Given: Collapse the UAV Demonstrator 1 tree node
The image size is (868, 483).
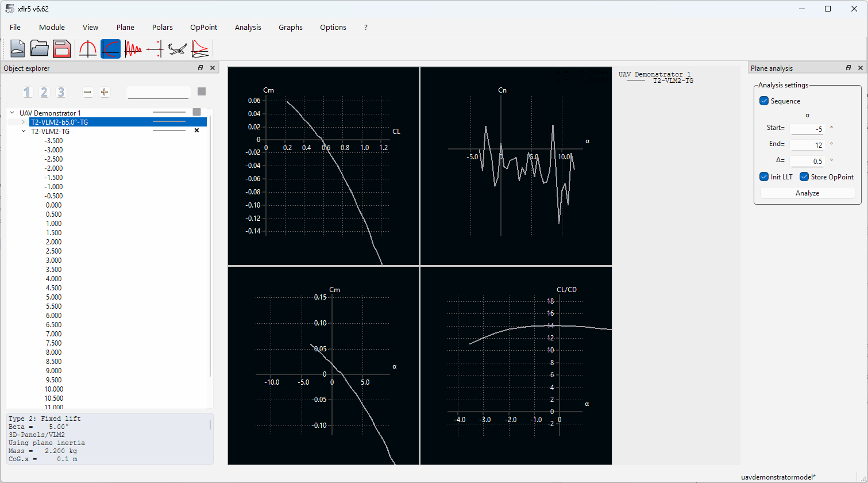Looking at the screenshot, I should pos(12,113).
